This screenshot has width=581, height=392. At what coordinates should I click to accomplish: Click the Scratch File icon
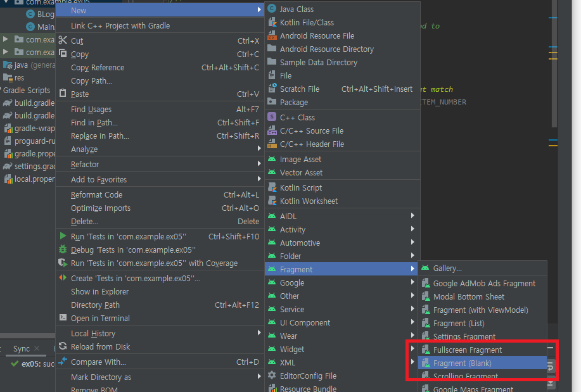pos(272,89)
